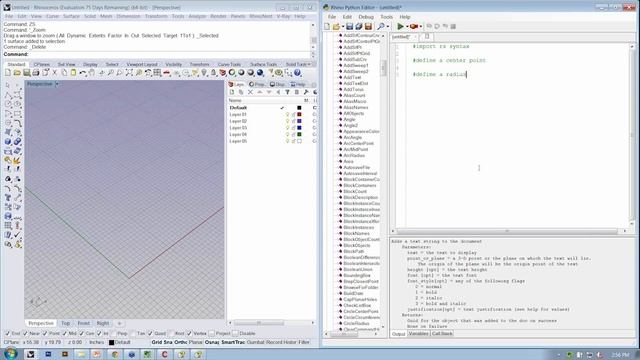Viewport: 640px width, 360px height.
Task: Open dropdown arrow next to debug brick icon
Action: [x=421, y=27]
